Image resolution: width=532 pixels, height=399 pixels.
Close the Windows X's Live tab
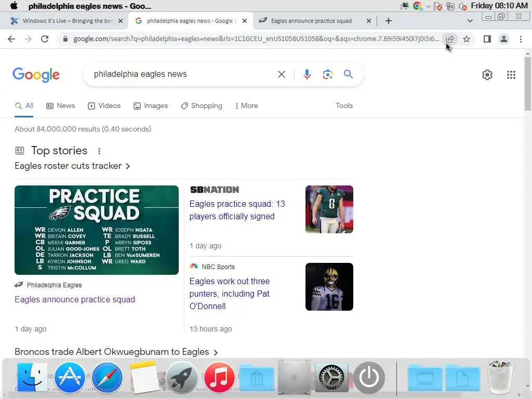click(121, 21)
